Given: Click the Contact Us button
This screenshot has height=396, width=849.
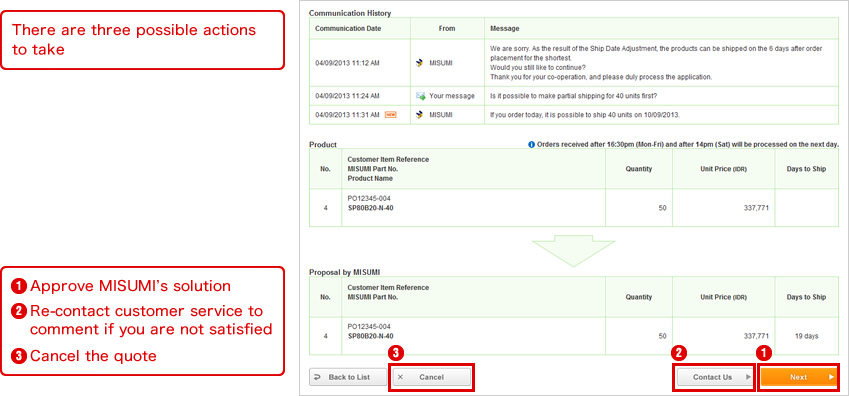Looking at the screenshot, I should pyautogui.click(x=714, y=377).
